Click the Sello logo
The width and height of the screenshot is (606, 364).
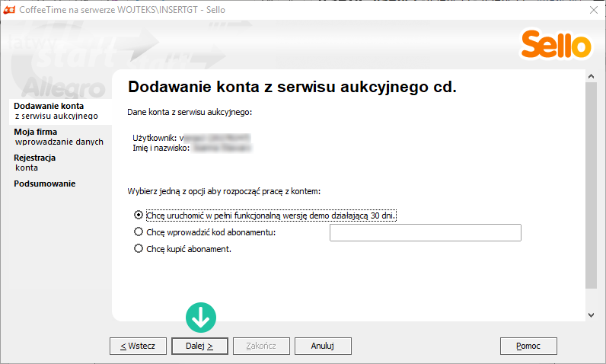point(557,45)
